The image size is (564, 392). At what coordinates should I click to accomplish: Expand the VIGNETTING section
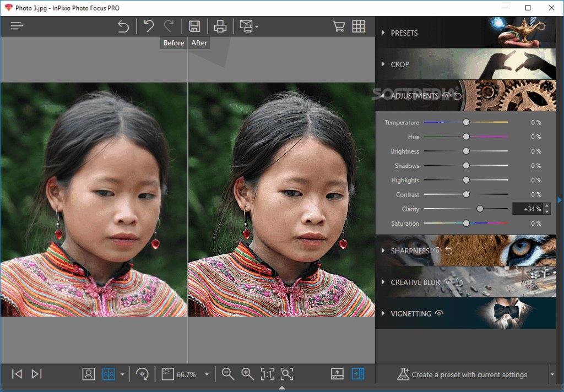pos(383,313)
